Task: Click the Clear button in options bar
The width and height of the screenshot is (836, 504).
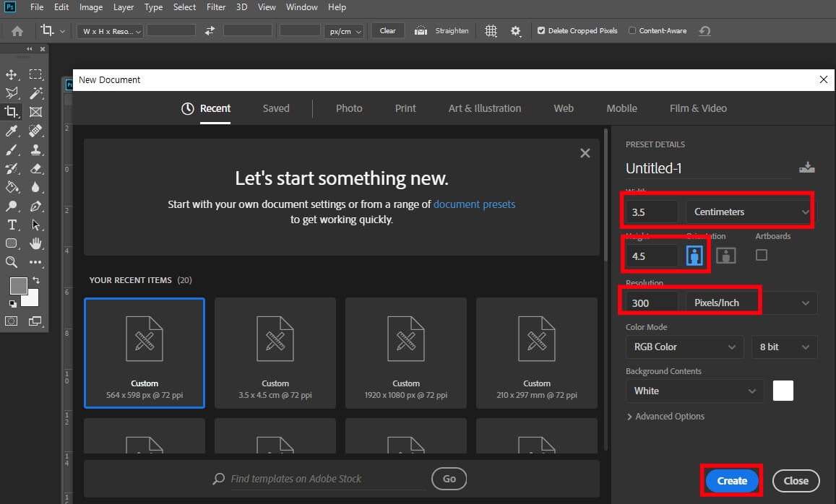Action: 387,31
